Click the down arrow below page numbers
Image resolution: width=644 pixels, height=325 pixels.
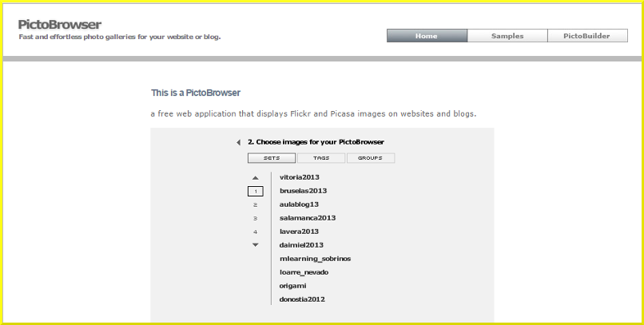pyautogui.click(x=255, y=245)
